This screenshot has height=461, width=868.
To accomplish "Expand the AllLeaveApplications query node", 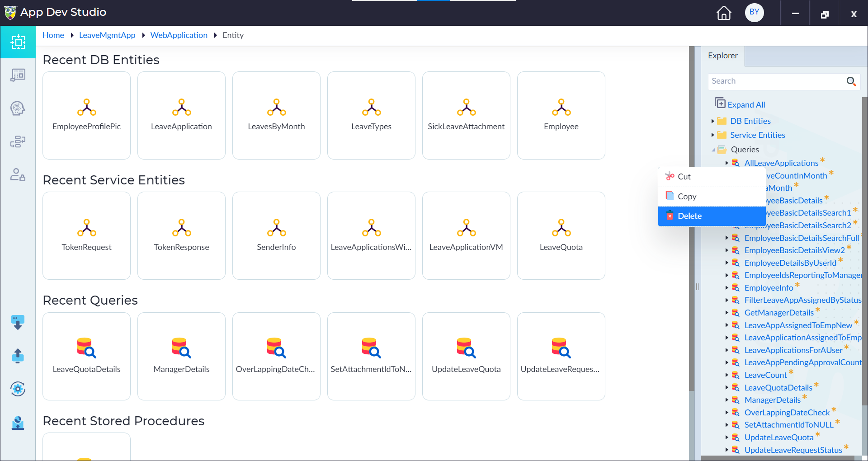I will pos(727,163).
